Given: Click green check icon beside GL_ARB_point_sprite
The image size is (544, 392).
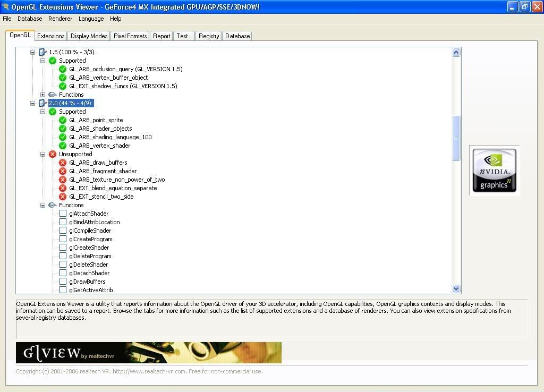Looking at the screenshot, I should coord(63,120).
